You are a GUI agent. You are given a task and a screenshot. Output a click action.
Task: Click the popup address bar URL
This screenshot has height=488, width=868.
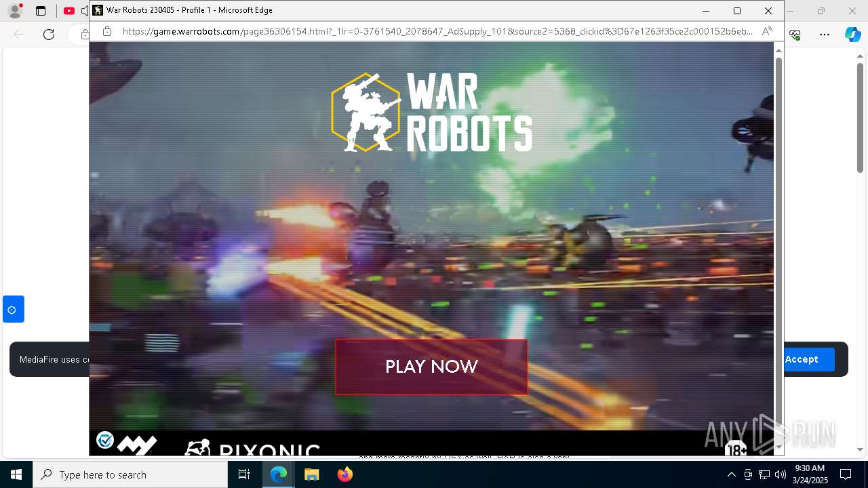click(437, 31)
